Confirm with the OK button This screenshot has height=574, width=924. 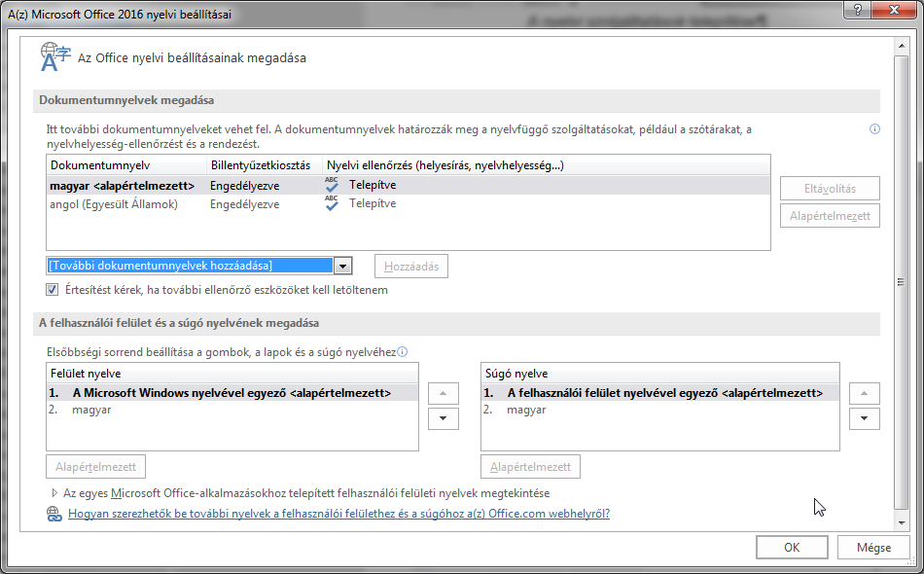coord(792,548)
